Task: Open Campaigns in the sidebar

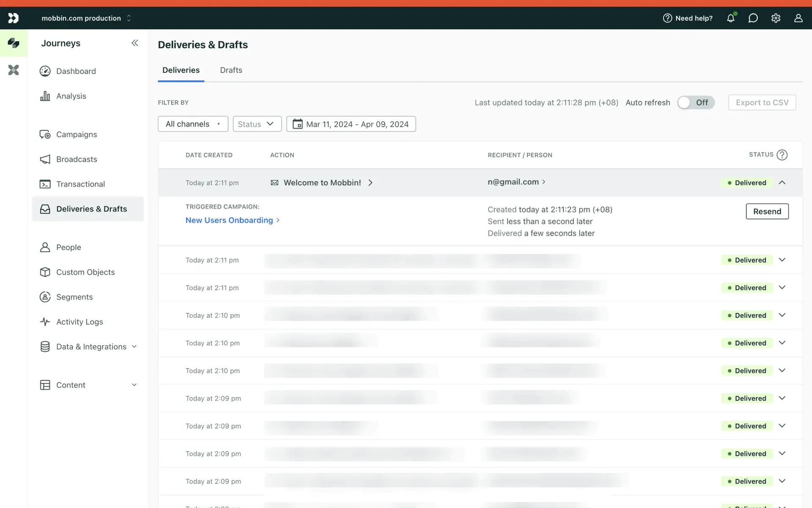Action: pyautogui.click(x=77, y=134)
